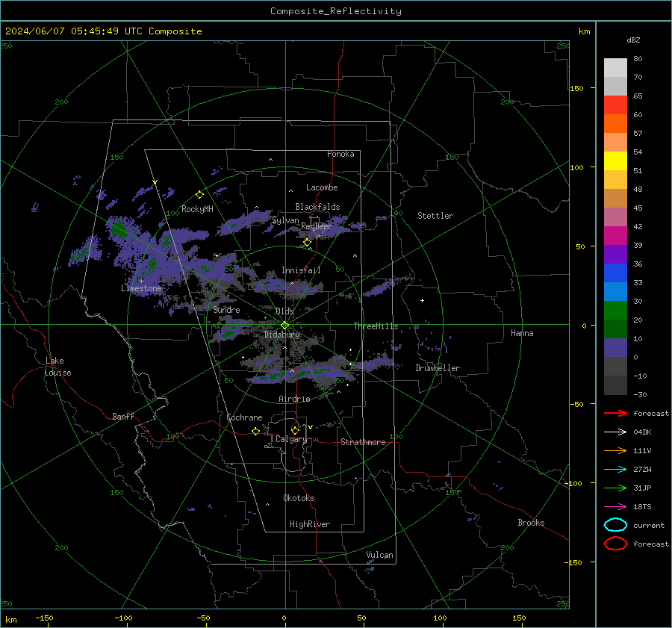
Task: Click the ThreeHills label
Action: click(x=376, y=326)
